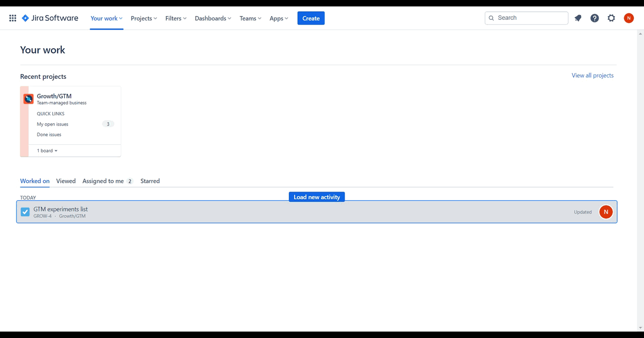Open the Apps dropdown menu

pos(279,18)
